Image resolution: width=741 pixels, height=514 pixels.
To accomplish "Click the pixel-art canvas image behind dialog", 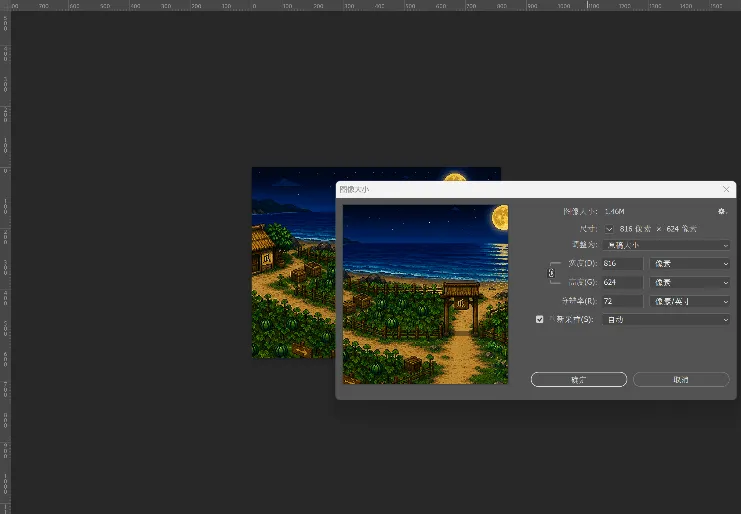I will [293, 263].
